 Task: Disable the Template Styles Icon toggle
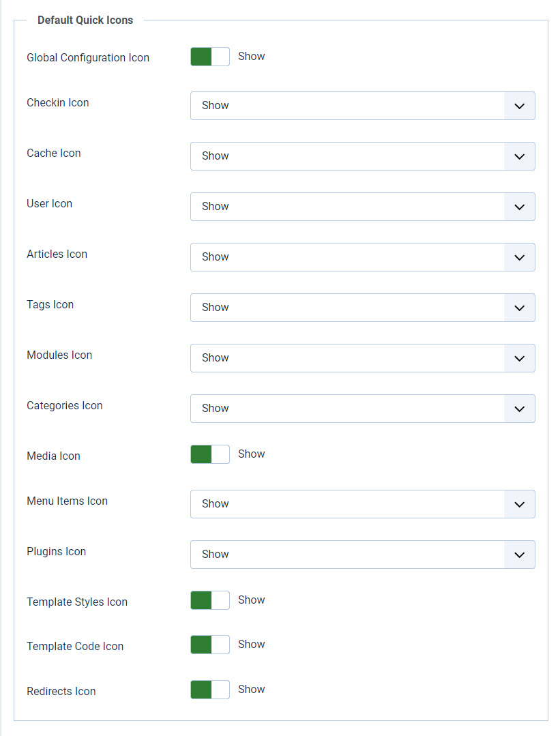209,600
